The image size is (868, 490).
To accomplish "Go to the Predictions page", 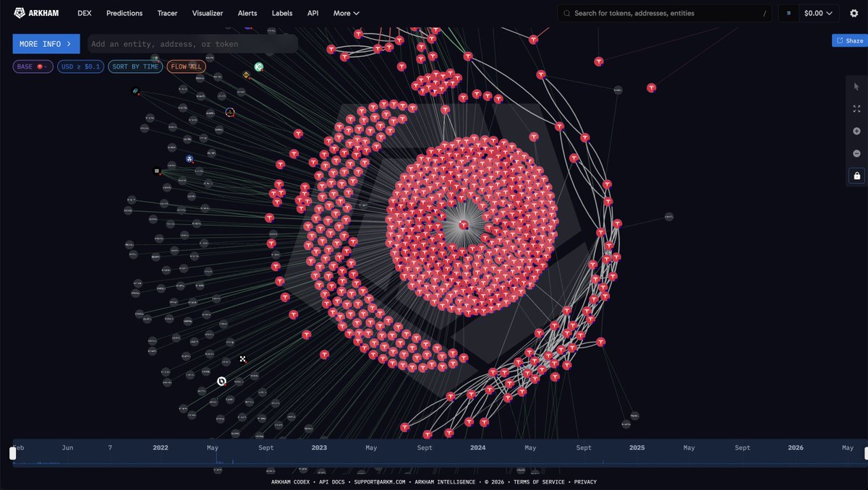I will pyautogui.click(x=124, y=13).
